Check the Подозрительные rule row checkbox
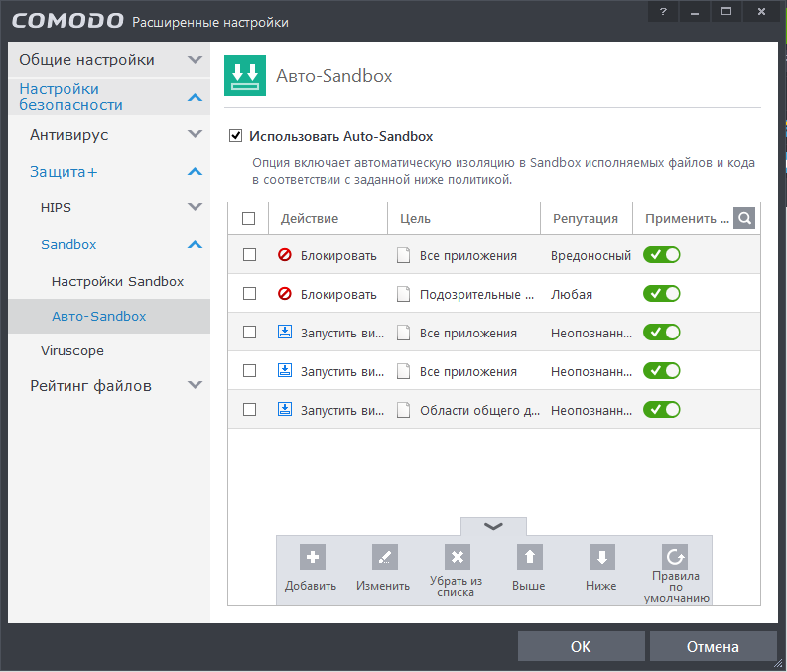The height and width of the screenshot is (672, 787). [249, 294]
